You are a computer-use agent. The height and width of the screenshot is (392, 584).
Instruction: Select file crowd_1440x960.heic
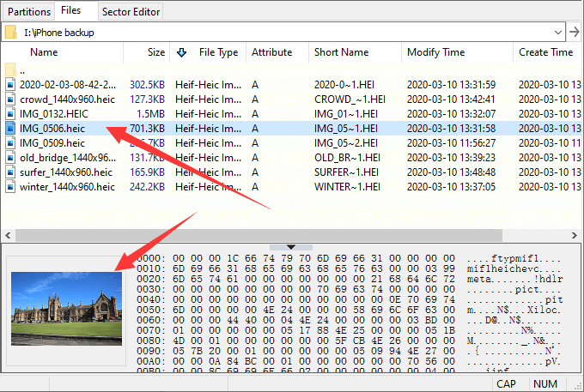coord(67,100)
